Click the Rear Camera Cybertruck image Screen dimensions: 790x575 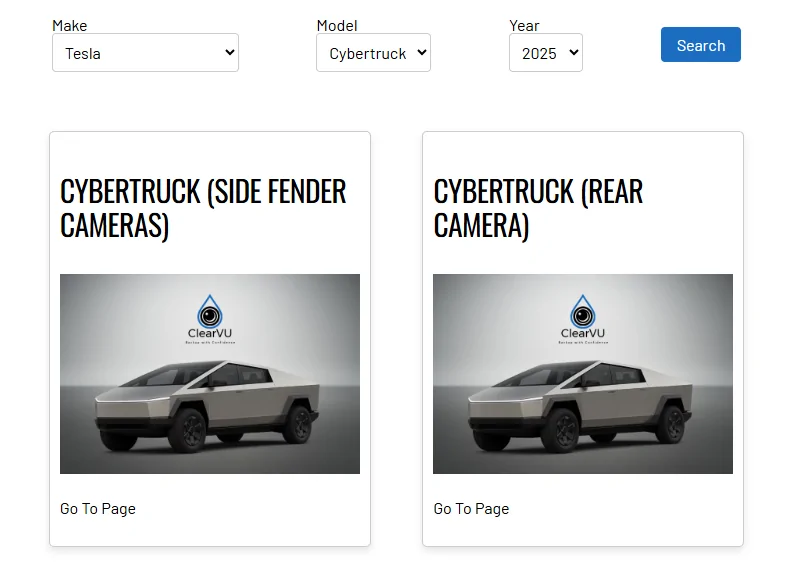(583, 374)
